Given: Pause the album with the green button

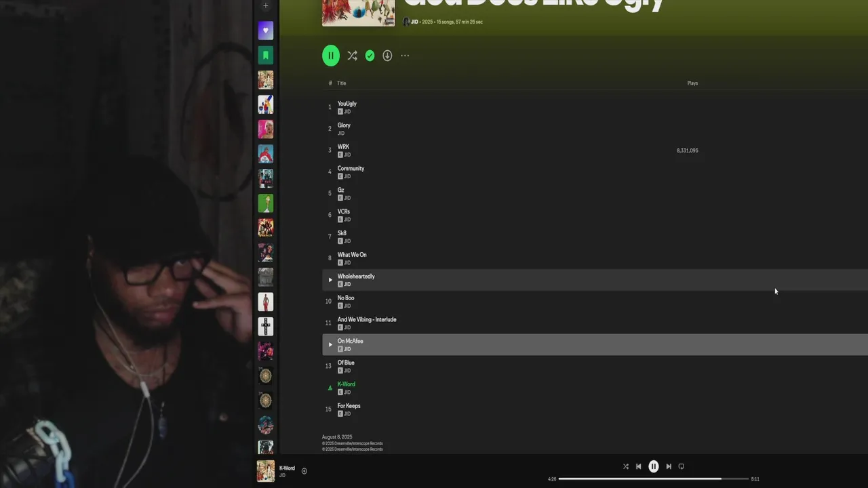Looking at the screenshot, I should (x=330, y=56).
